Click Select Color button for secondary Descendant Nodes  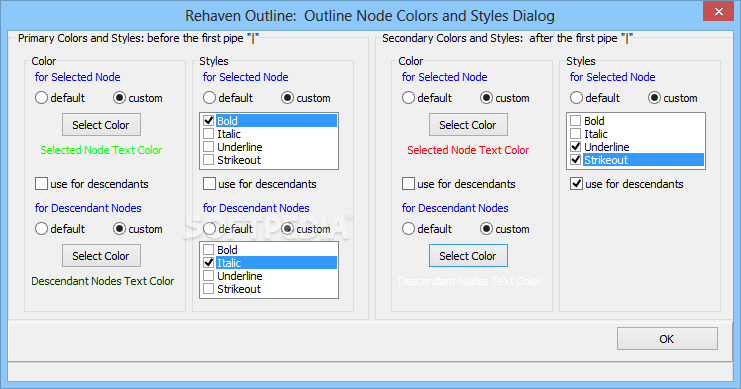click(x=468, y=256)
